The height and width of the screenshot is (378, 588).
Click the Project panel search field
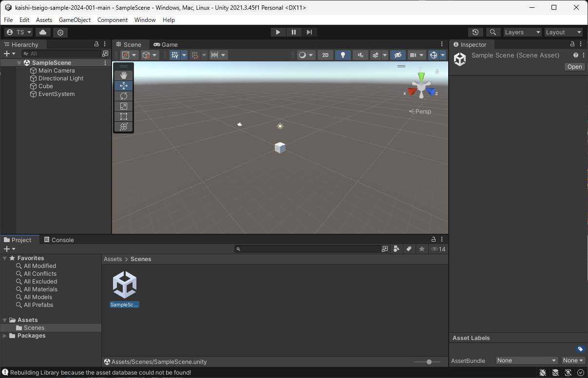(x=307, y=249)
